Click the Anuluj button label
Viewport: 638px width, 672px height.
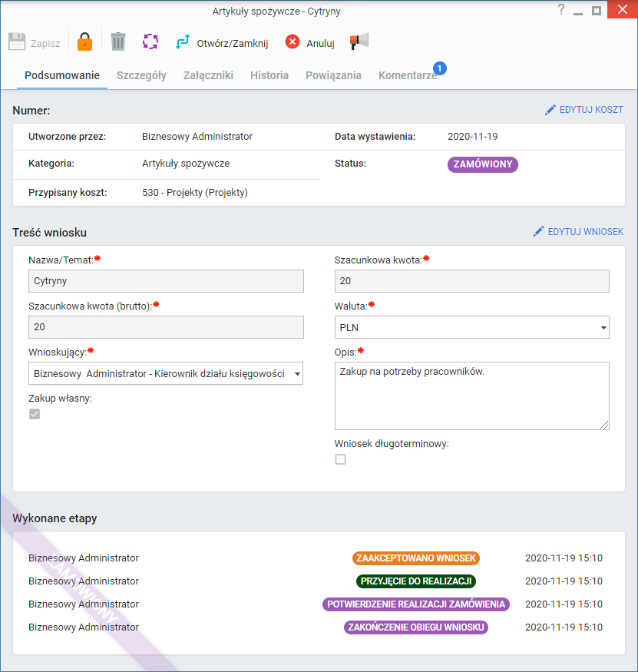320,43
